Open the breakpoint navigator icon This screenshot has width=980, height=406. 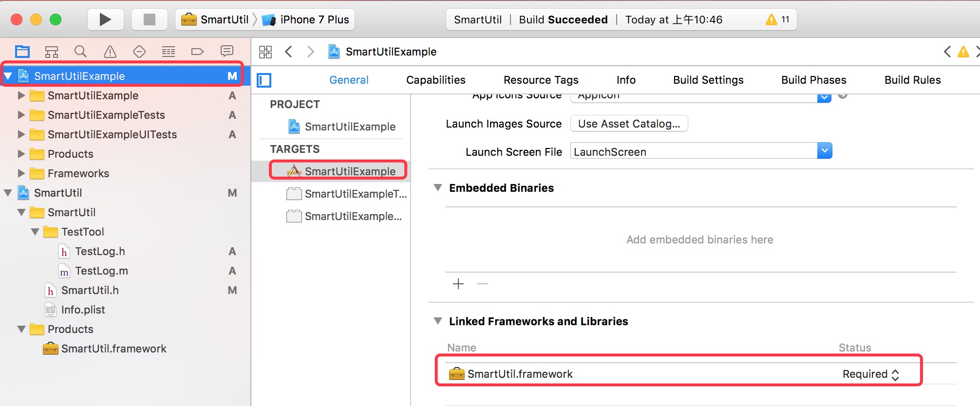(197, 51)
